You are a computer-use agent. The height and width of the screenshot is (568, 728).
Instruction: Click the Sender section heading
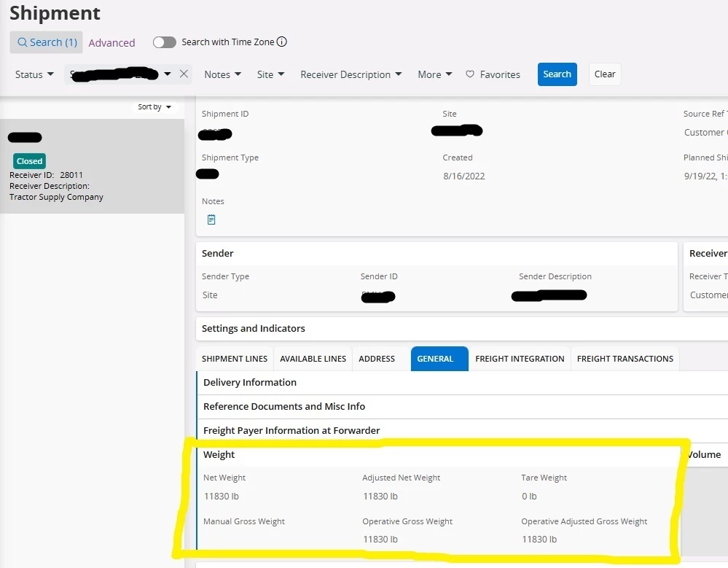tap(217, 253)
